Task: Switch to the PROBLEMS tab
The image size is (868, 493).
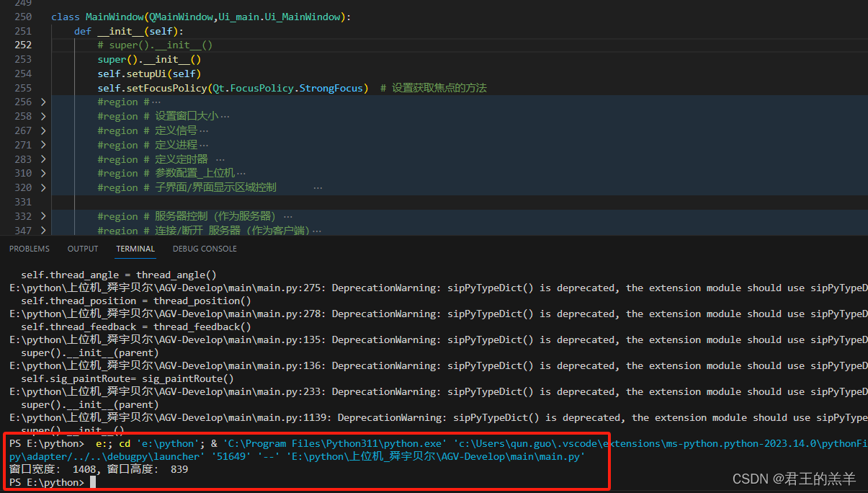Action: 29,248
